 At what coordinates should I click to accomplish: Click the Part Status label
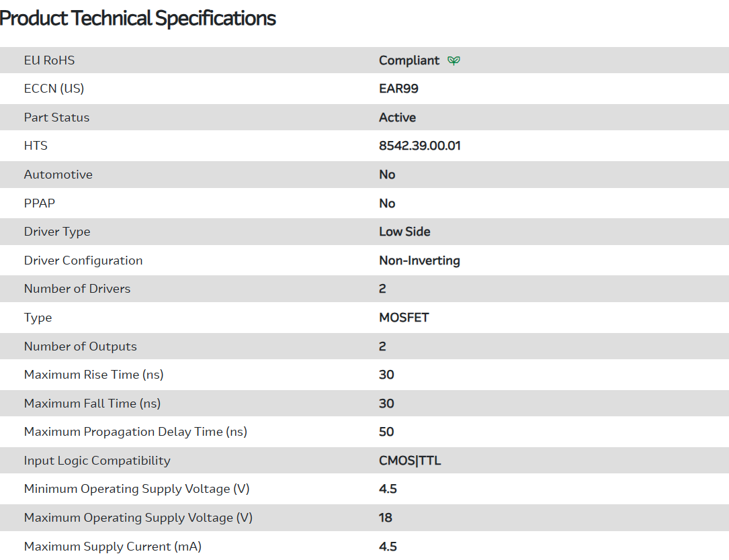tap(56, 118)
